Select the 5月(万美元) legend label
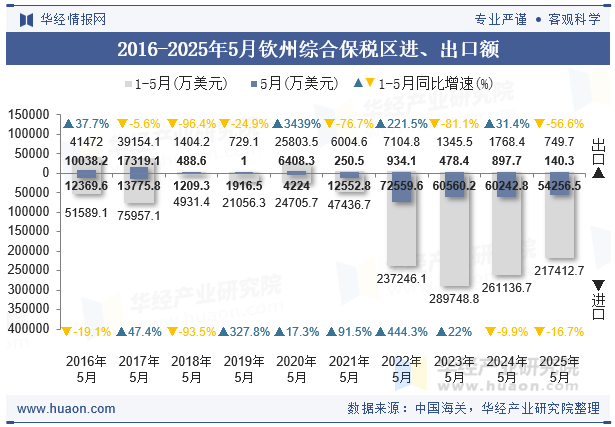Image resolution: width=615 pixels, height=427 pixels. pyautogui.click(x=299, y=84)
